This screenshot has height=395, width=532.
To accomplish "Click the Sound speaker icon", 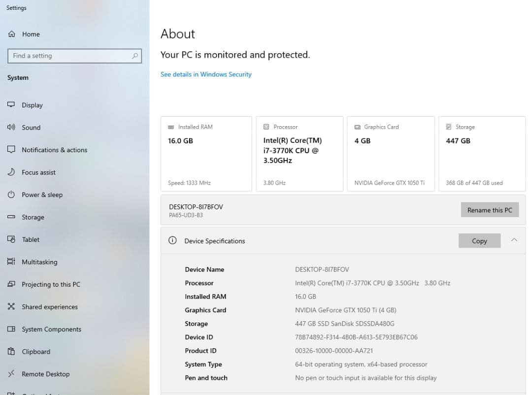I will point(11,128).
